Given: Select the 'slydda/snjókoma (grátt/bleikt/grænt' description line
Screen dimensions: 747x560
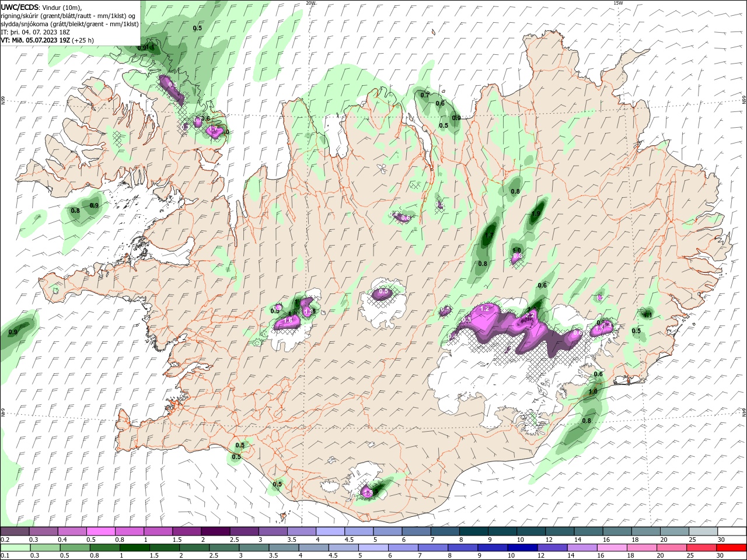Looking at the screenshot, I should click(x=70, y=24).
